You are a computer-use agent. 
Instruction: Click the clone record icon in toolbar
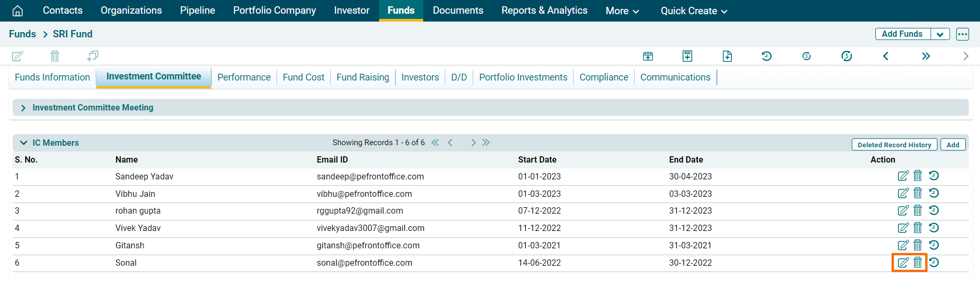pyautogui.click(x=93, y=56)
